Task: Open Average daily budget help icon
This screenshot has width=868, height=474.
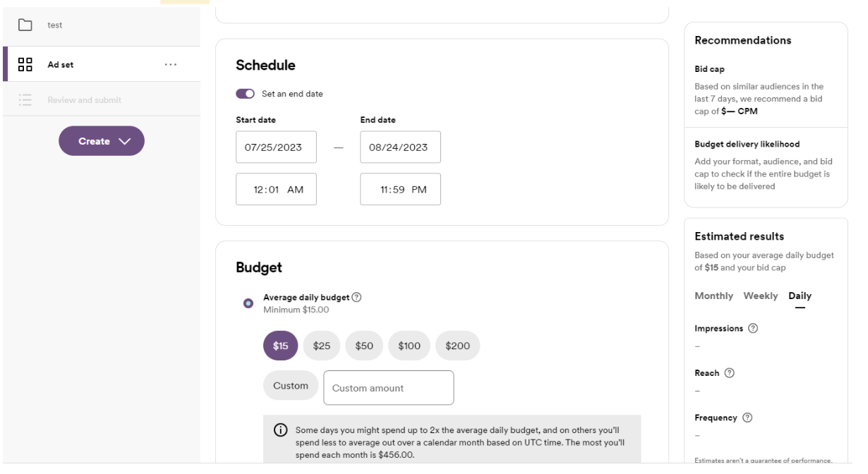Action: [356, 298]
